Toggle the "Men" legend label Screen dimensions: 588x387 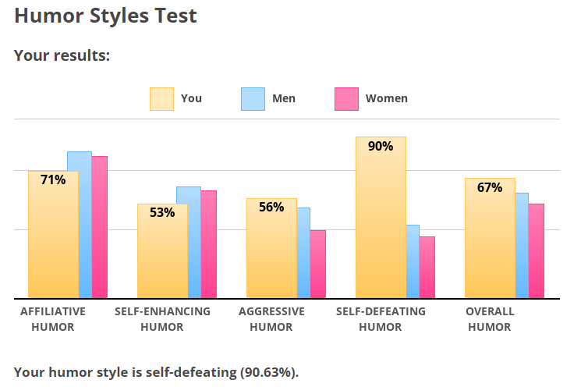pyautogui.click(x=284, y=98)
